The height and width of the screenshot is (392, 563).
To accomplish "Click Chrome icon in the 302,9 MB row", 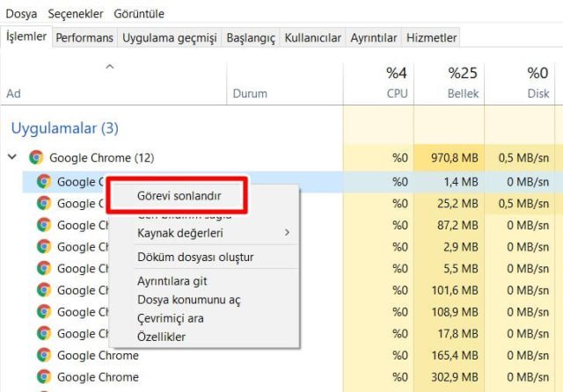I will [44, 377].
